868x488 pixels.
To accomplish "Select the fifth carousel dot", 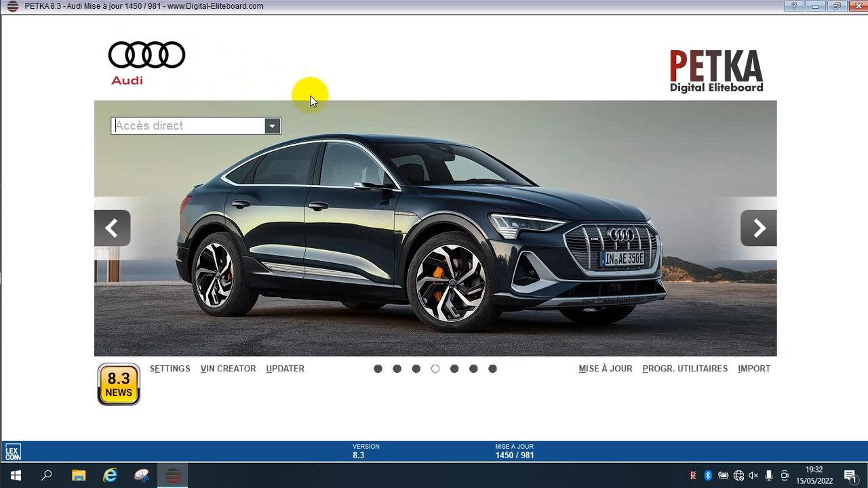I will coord(454,369).
